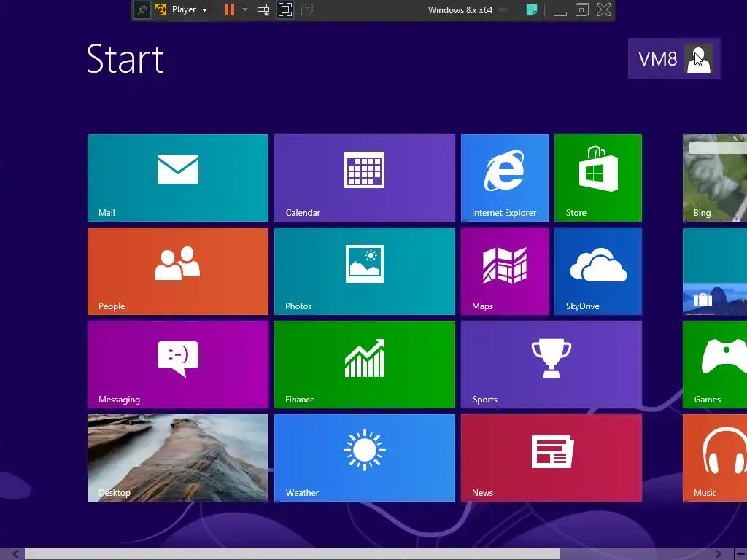Unpin the VMware toolbar
Image resolution: width=747 pixels, height=560 pixels.
[x=142, y=9]
